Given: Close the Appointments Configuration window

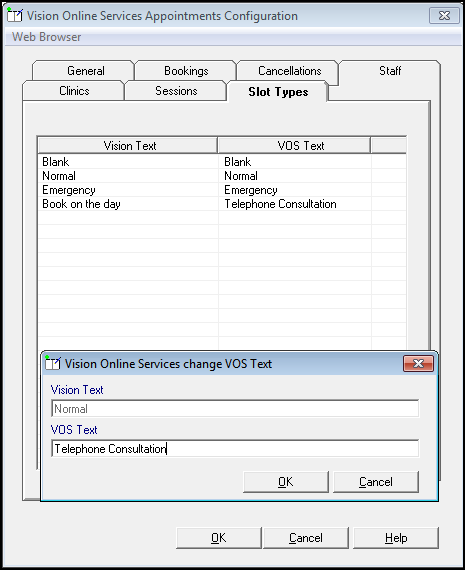Looking at the screenshot, I should (444, 15).
